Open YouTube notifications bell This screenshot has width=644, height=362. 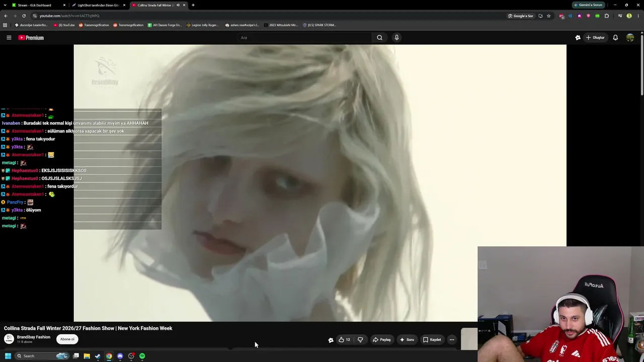615,38
